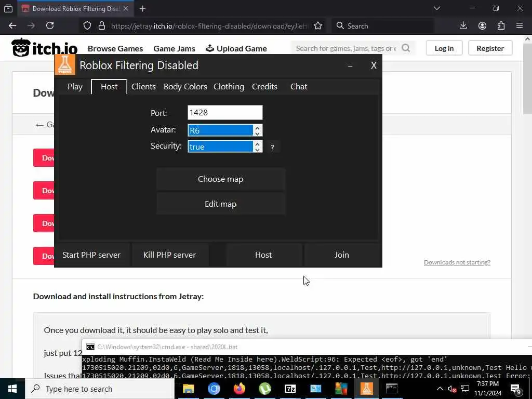
Task: Click the Security spinner arrows
Action: click(x=257, y=146)
